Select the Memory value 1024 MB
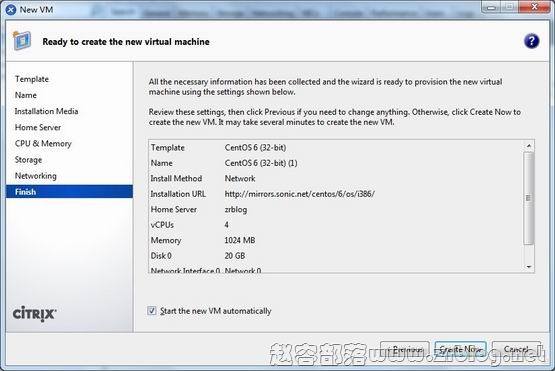Image resolution: width=555 pixels, height=371 pixels. pyautogui.click(x=240, y=240)
